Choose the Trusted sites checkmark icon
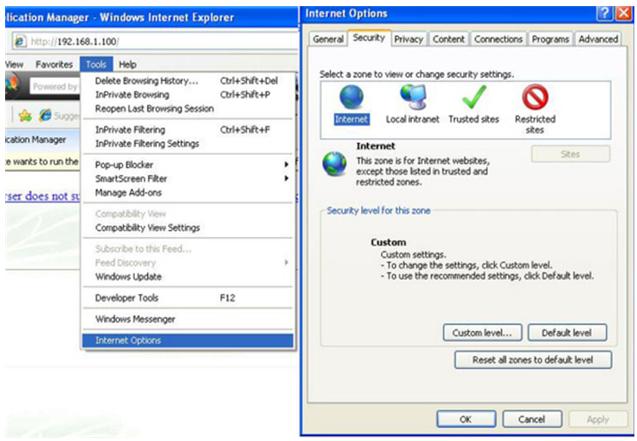637x441 pixels. [474, 97]
